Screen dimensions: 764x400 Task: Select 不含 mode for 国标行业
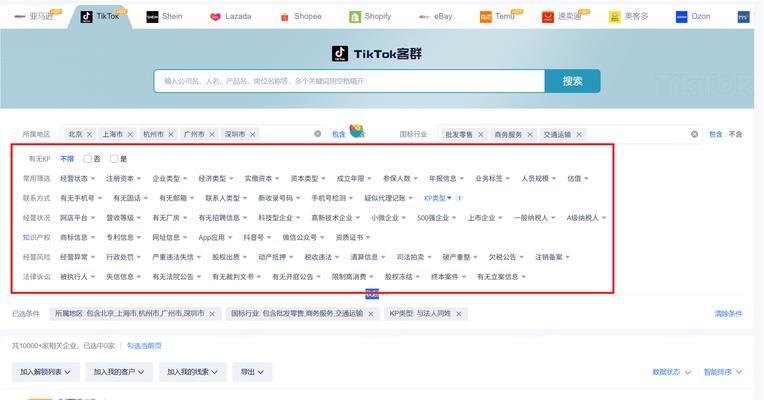pyautogui.click(x=735, y=134)
